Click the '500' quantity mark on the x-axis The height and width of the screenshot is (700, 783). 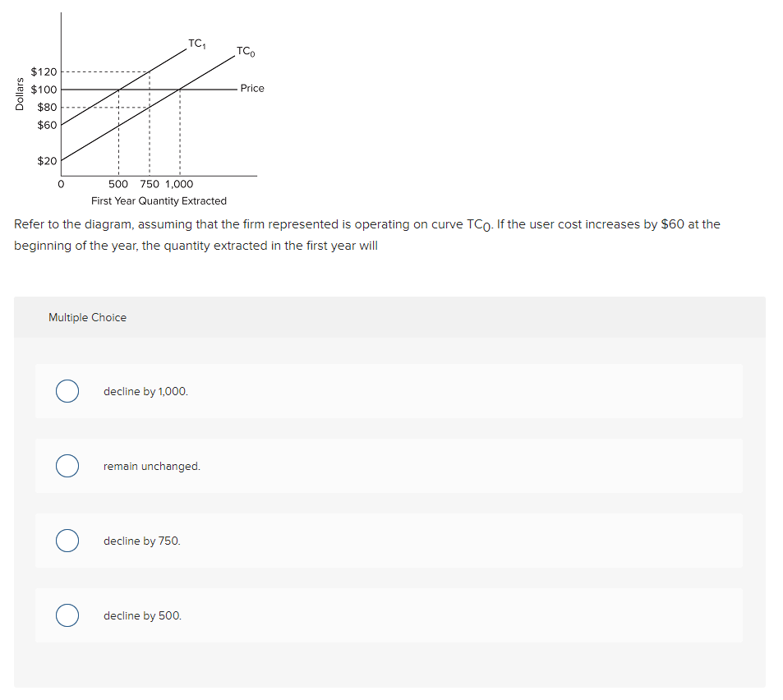coord(117,184)
